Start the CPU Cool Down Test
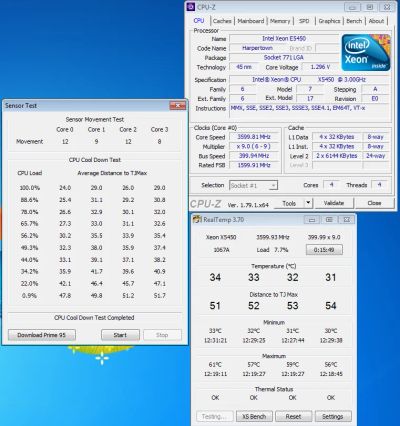Image resolution: width=400 pixels, height=426 pixels. 120,335
